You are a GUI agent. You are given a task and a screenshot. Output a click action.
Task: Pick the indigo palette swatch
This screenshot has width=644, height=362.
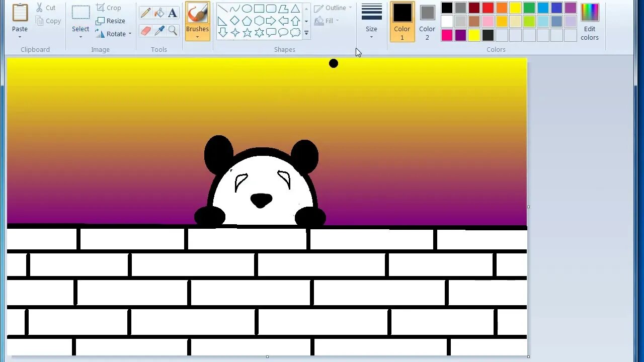(556, 8)
